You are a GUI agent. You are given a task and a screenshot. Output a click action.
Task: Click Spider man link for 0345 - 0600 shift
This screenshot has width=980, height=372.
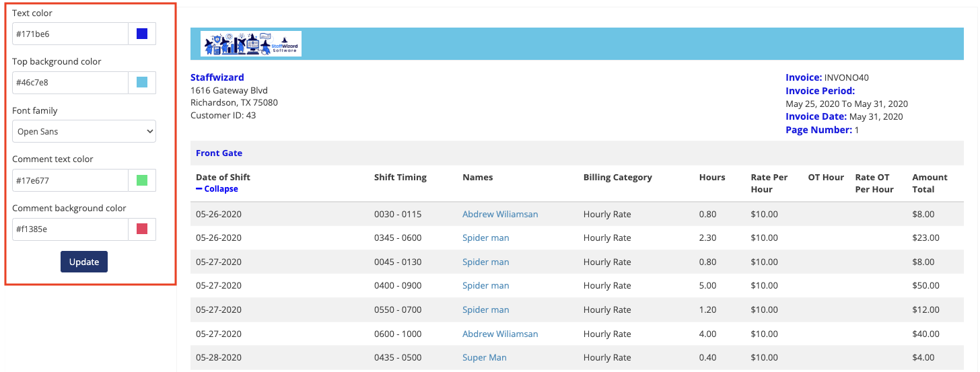[485, 237]
